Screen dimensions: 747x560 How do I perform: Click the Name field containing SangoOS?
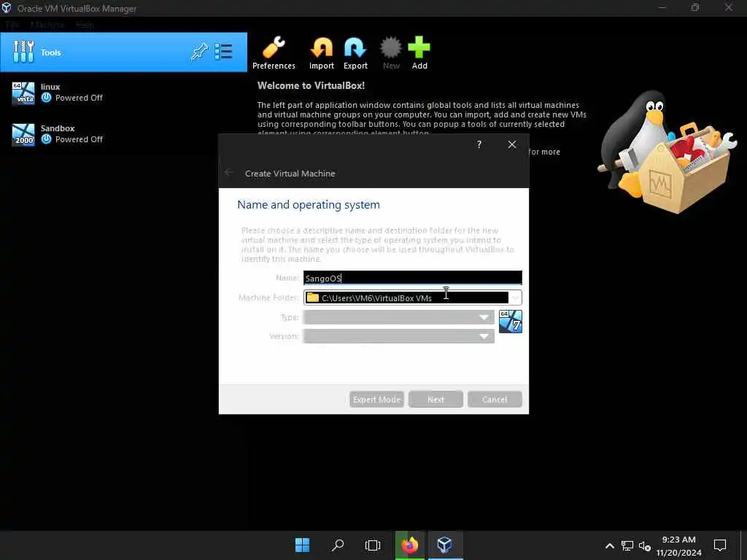(x=413, y=278)
